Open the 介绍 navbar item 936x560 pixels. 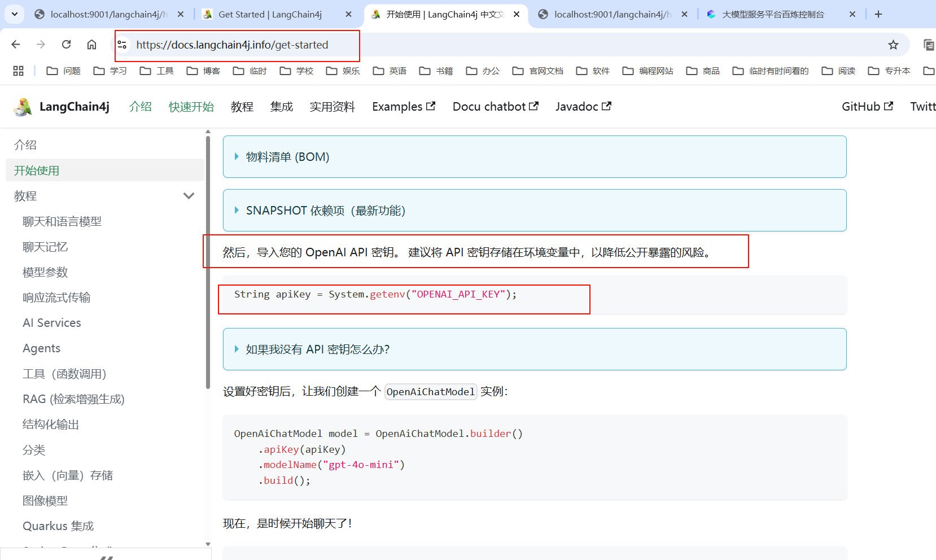coord(141,107)
